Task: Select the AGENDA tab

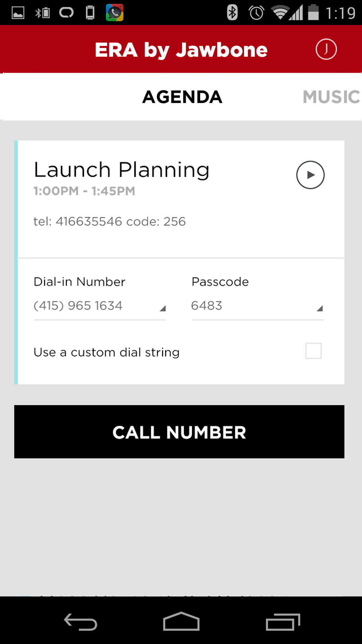Action: click(x=182, y=97)
